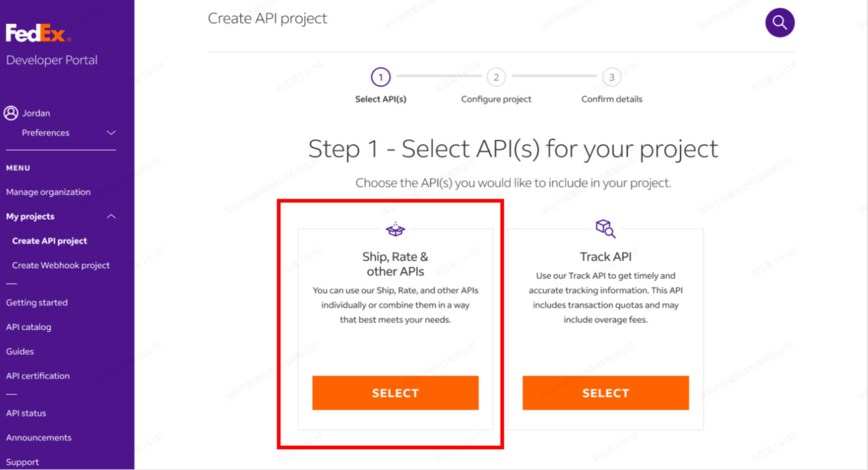Expand the Preferences dropdown chevron
The height and width of the screenshot is (470, 868).
click(111, 133)
